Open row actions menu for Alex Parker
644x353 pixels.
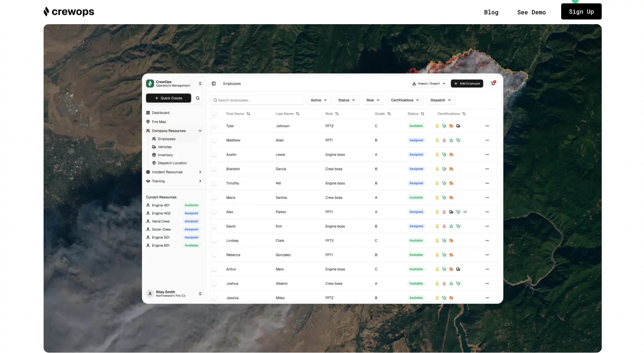(x=487, y=212)
